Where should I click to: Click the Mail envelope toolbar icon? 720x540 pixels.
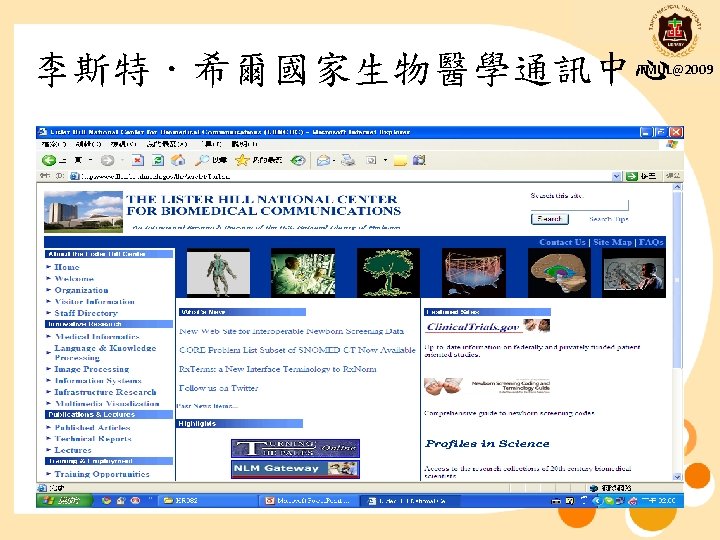point(323,160)
